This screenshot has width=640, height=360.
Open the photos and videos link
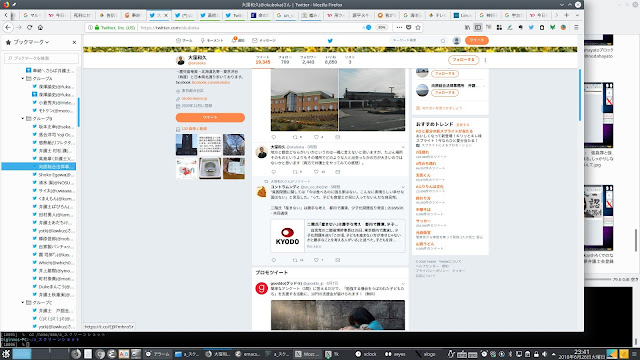tap(194, 129)
